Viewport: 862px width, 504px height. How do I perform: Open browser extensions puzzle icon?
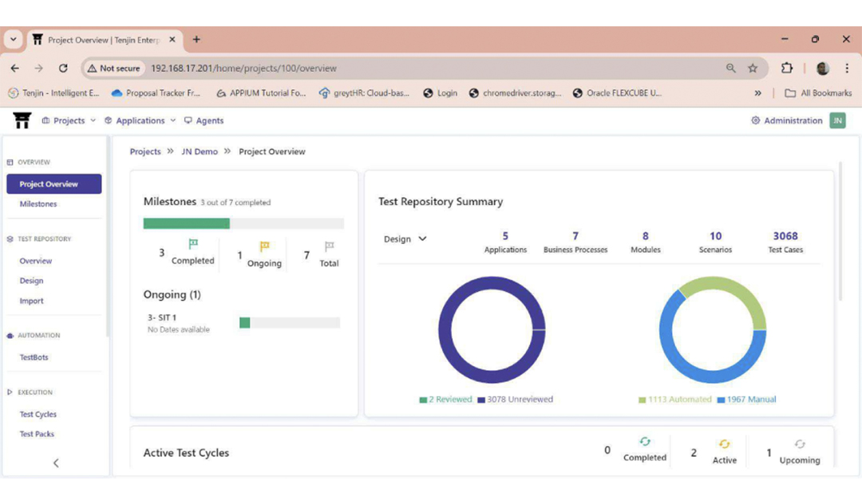(787, 68)
